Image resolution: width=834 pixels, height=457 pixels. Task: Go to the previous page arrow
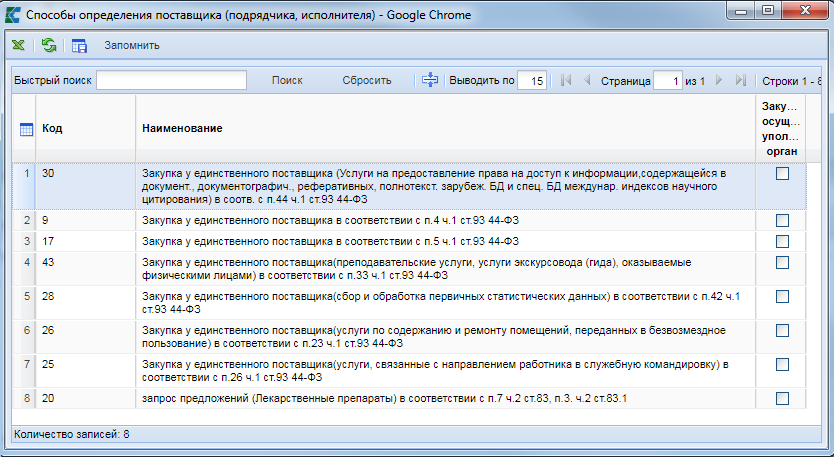click(x=587, y=80)
